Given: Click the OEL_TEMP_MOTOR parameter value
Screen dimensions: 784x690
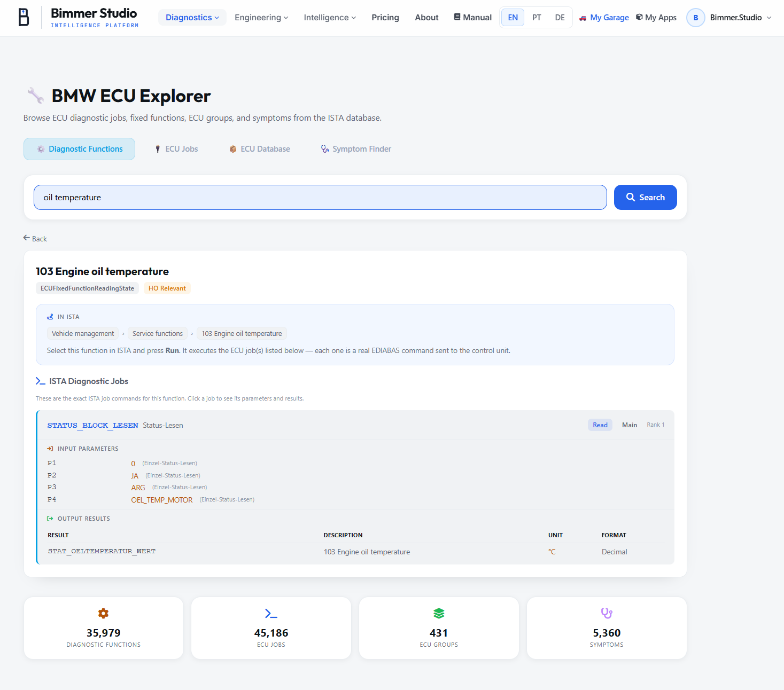Looking at the screenshot, I should click(x=162, y=500).
